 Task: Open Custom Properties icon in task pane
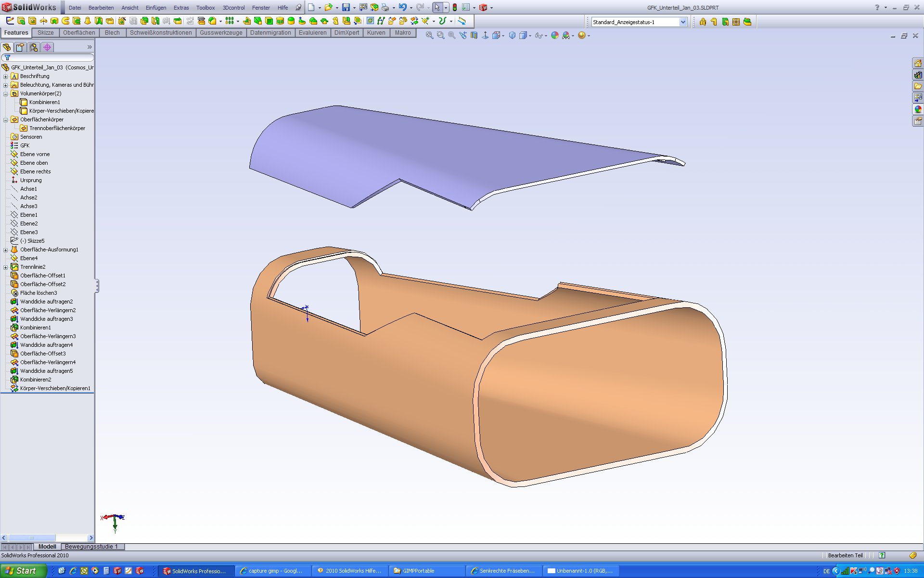click(918, 121)
